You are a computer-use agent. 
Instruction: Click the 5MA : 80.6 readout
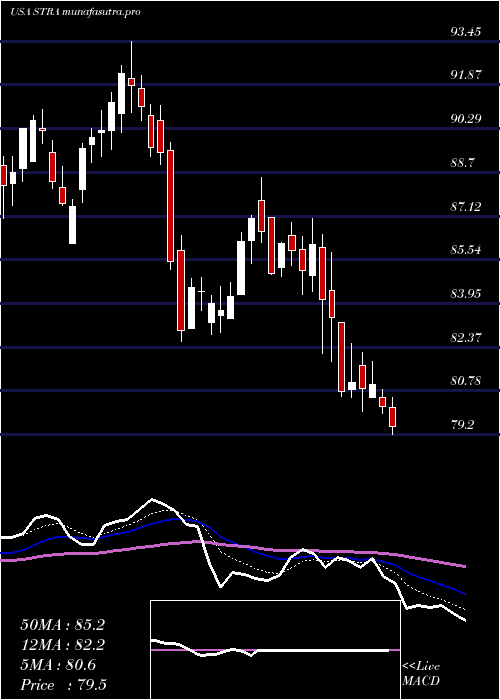[58, 665]
